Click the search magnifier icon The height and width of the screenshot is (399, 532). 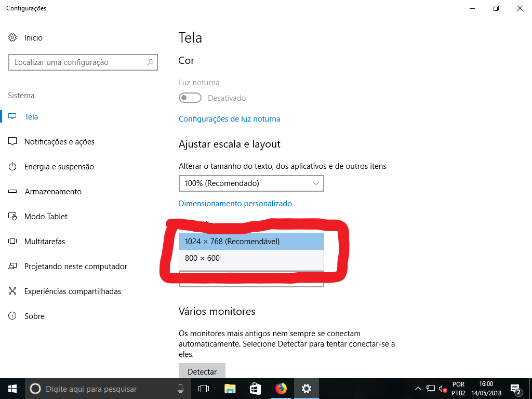[150, 62]
